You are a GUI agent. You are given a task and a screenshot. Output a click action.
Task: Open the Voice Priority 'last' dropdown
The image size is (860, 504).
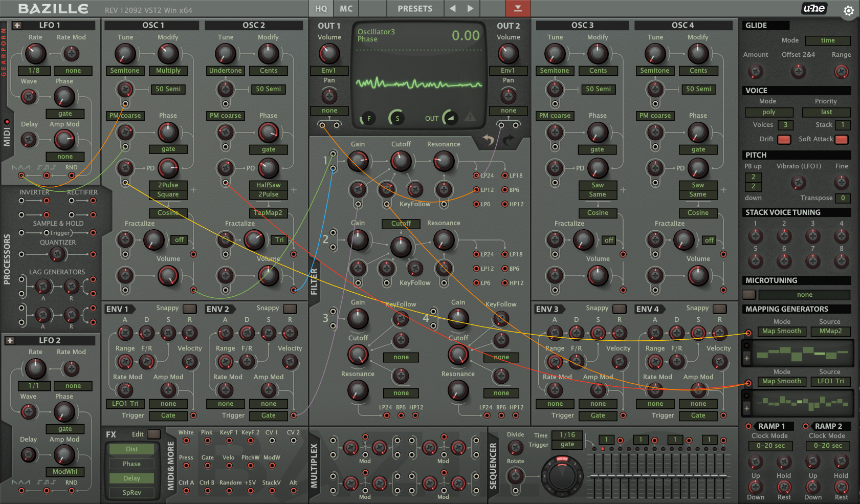(x=826, y=112)
